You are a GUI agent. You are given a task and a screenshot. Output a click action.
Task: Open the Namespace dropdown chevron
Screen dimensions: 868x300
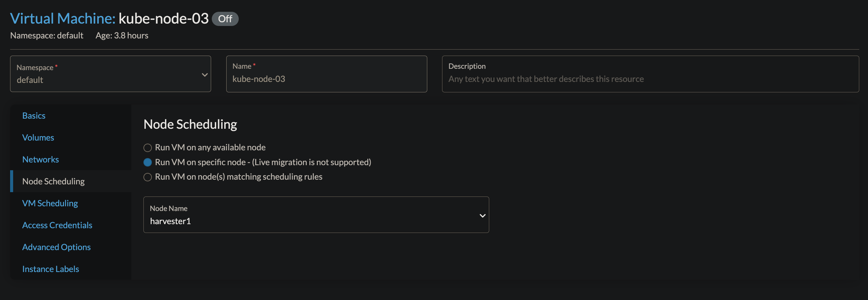(x=204, y=74)
